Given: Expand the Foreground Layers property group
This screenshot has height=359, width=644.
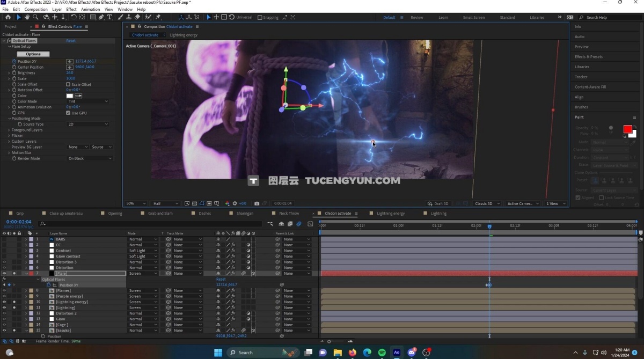Looking at the screenshot, I should tap(9, 130).
